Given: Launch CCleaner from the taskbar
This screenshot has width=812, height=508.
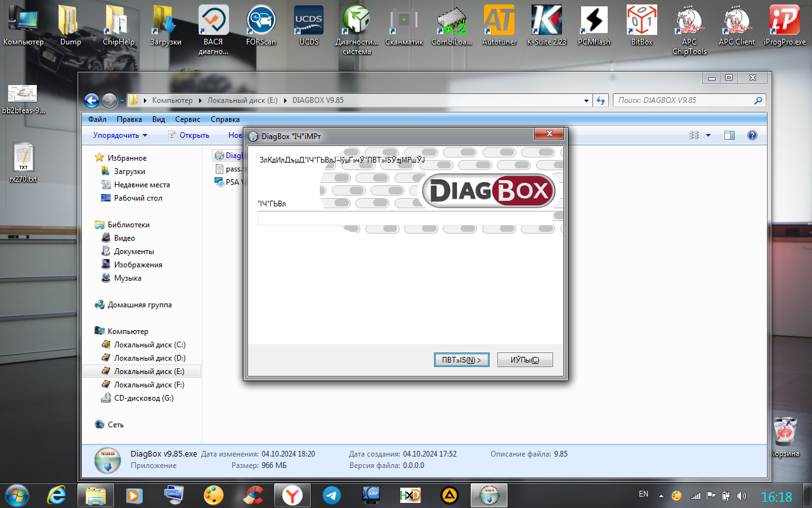Looking at the screenshot, I should pos(253,495).
